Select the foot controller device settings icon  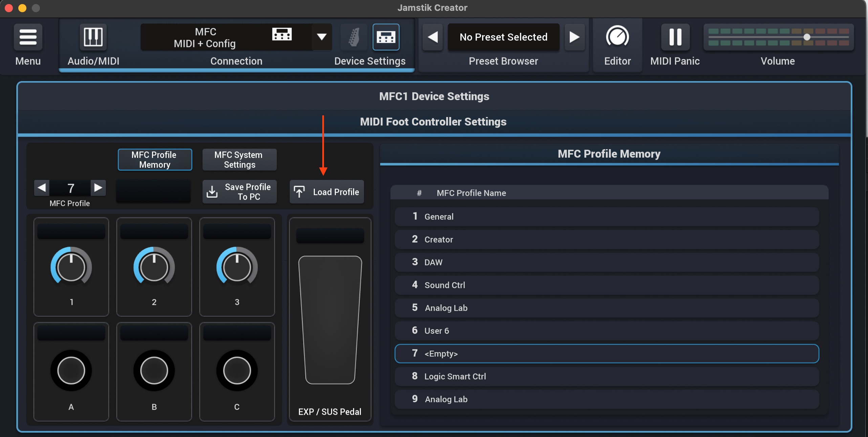[x=386, y=37]
